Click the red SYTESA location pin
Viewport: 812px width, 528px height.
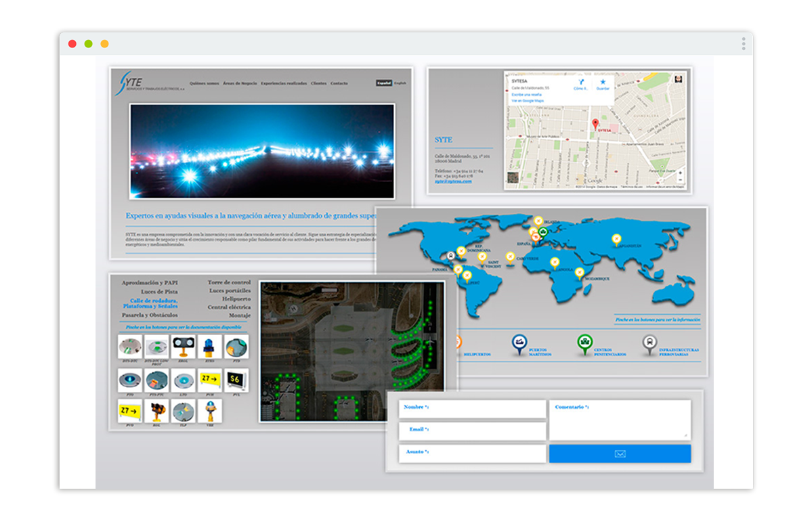pos(595,124)
